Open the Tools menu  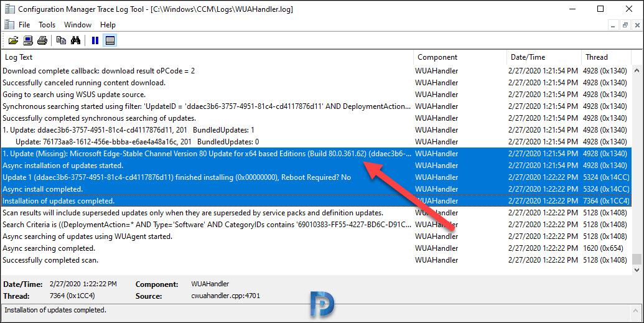pos(47,25)
